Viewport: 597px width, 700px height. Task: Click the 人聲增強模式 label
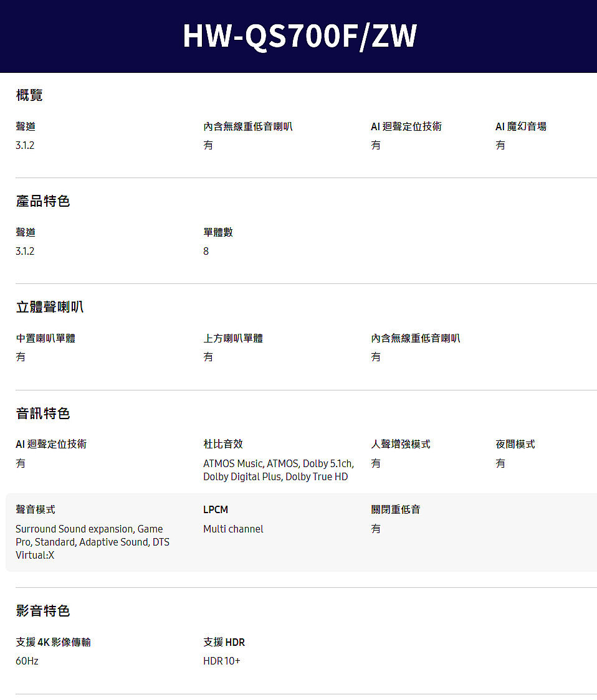401,444
